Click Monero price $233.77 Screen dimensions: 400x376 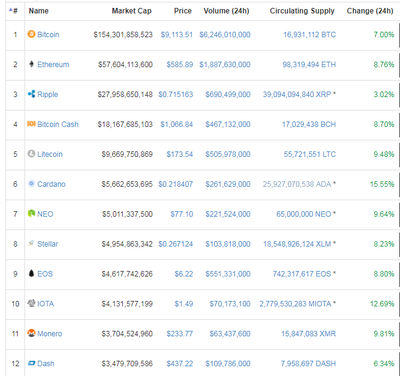(x=180, y=334)
